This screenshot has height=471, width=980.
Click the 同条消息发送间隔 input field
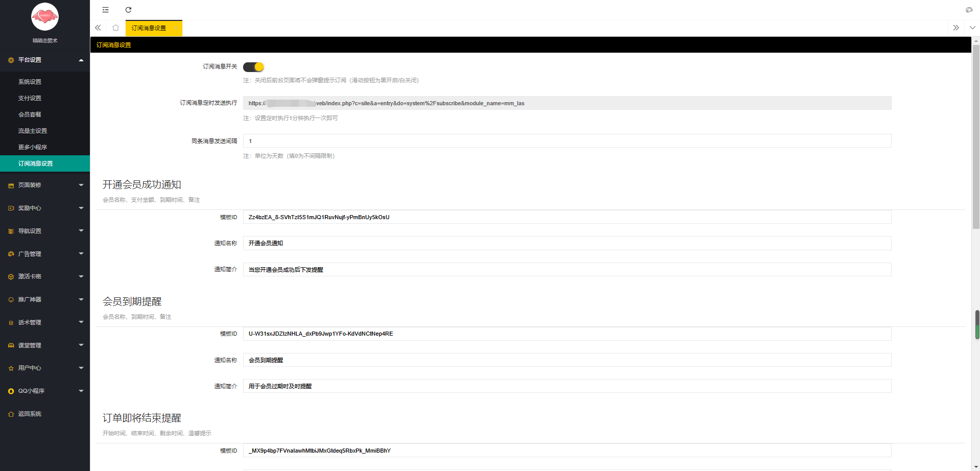point(567,141)
